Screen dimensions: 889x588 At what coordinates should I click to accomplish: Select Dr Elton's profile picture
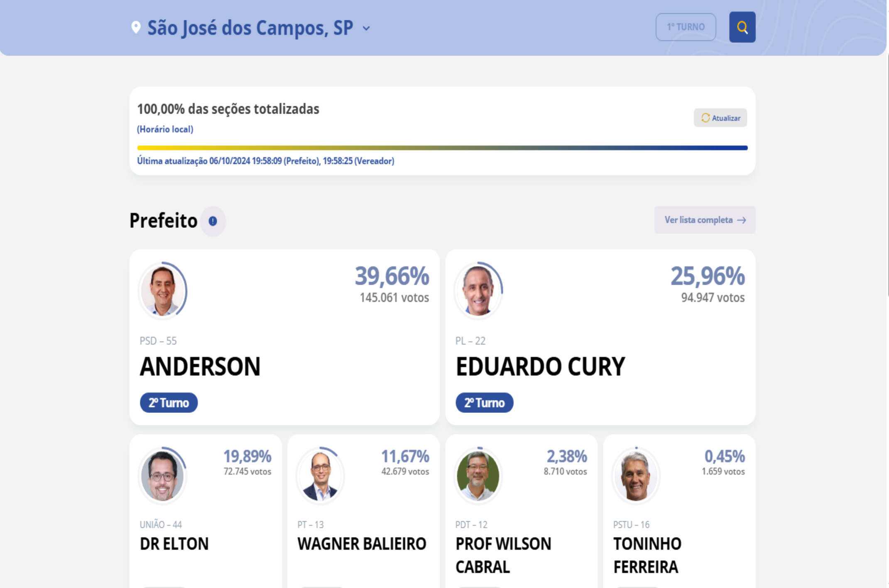tap(162, 475)
